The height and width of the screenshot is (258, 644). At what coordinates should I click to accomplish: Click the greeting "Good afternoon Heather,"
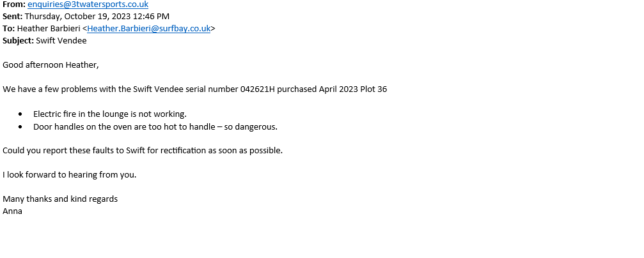[x=51, y=64]
